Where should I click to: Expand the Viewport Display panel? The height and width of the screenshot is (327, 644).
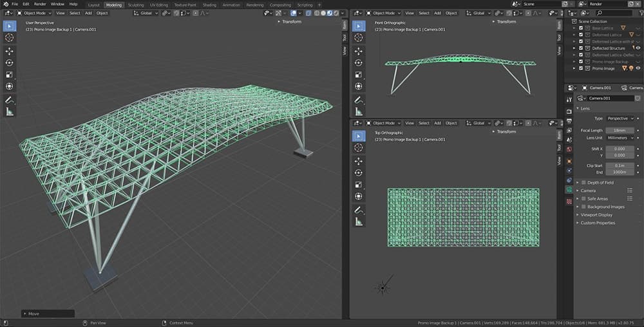click(x=597, y=215)
